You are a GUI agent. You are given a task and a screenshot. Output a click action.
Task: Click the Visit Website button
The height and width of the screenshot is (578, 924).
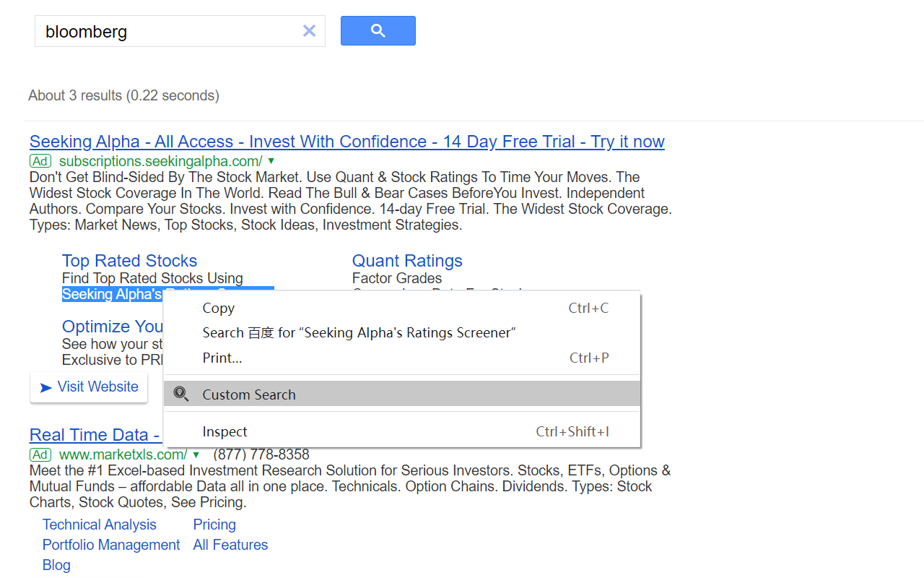tap(89, 387)
